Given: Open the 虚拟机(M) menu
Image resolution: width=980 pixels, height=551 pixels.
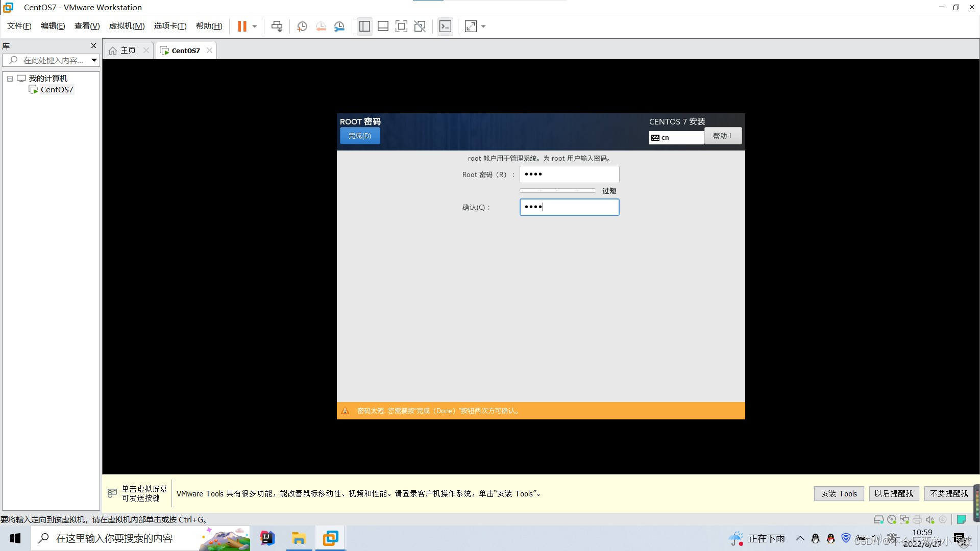Looking at the screenshot, I should pyautogui.click(x=127, y=26).
